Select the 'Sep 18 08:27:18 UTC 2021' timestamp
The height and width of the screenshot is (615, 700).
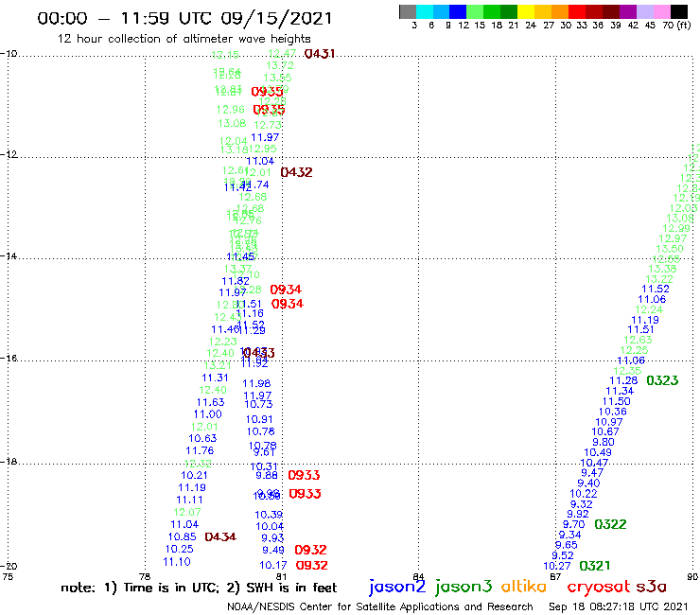click(x=619, y=606)
